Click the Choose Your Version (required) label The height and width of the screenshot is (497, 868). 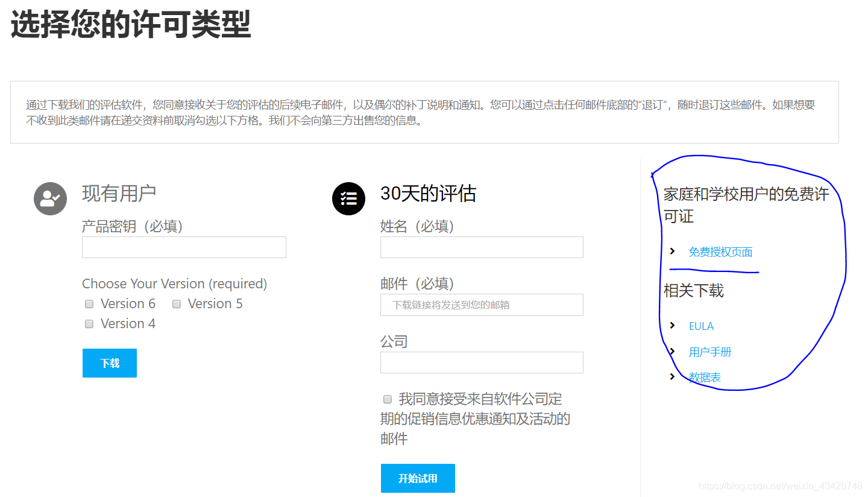174,283
